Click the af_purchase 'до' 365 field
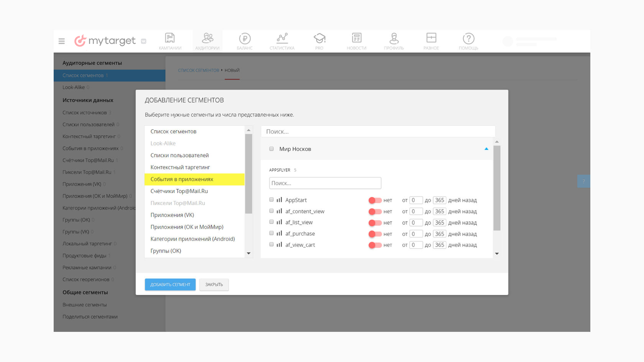Viewport: 644px width, 362px height. 440,234
